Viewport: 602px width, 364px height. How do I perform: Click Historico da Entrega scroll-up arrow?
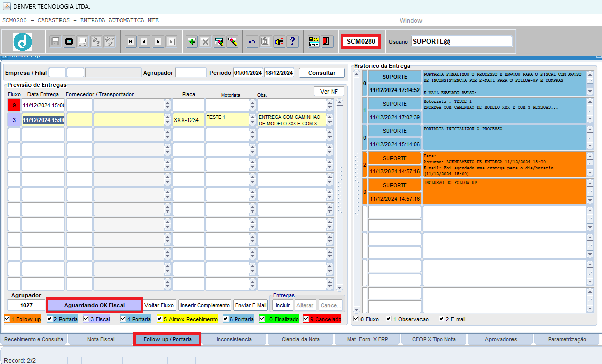tap(356, 74)
